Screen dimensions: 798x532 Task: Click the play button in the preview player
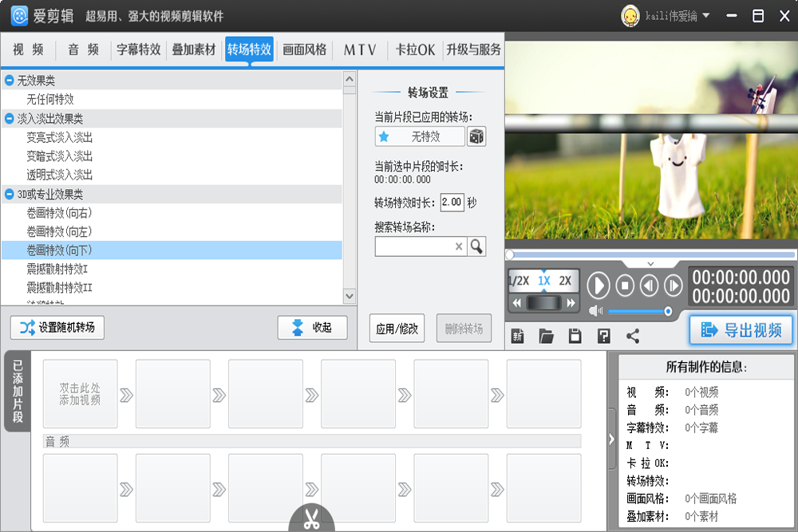tap(598, 286)
